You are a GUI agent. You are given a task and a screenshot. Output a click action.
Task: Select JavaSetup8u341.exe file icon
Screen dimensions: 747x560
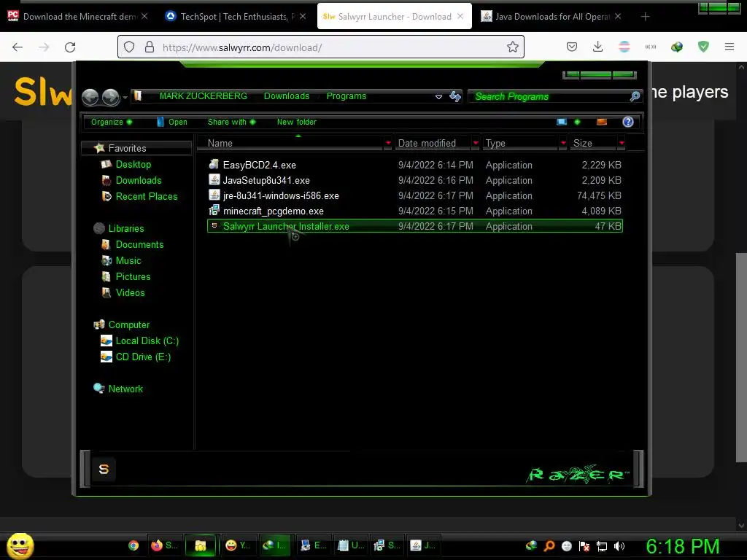pyautogui.click(x=214, y=179)
